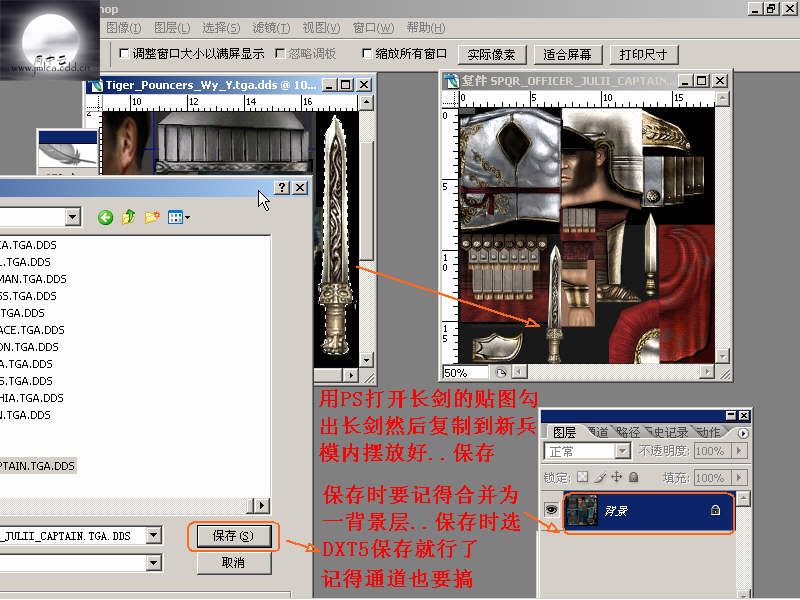Click the lock transparent pixels icon
The width and height of the screenshot is (800, 600).
tap(583, 478)
